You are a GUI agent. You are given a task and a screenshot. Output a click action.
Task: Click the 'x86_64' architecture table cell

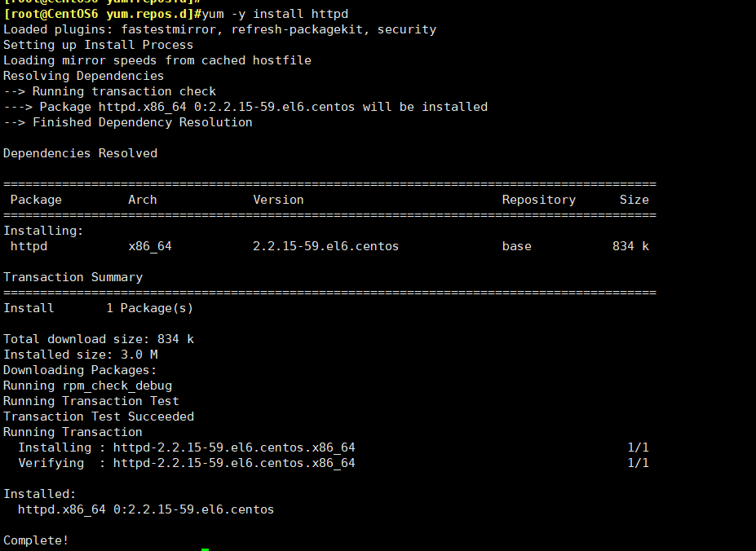coord(150,246)
